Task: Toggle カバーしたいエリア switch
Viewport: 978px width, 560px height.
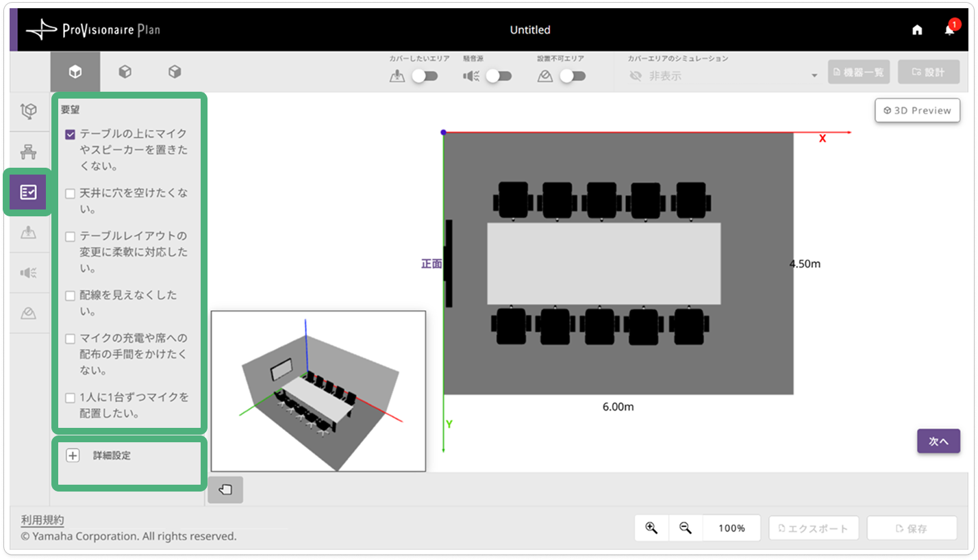Action: pyautogui.click(x=425, y=76)
